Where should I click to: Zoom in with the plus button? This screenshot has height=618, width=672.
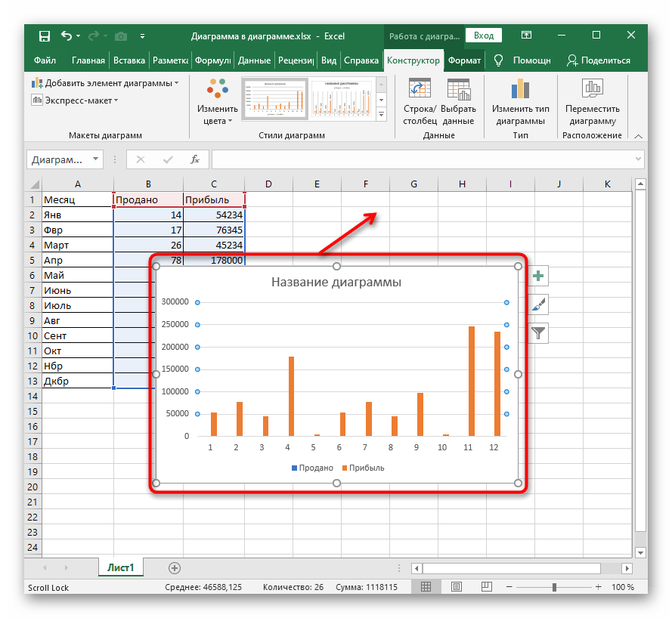tap(598, 587)
